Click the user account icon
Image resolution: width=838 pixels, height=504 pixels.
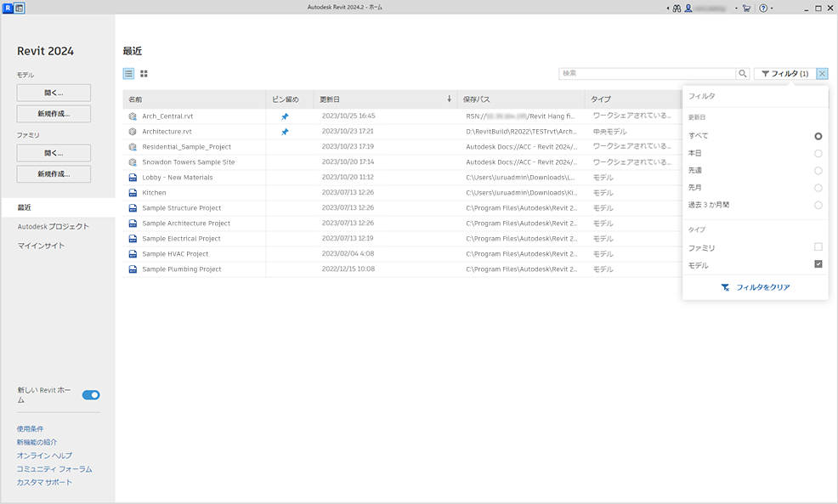688,8
